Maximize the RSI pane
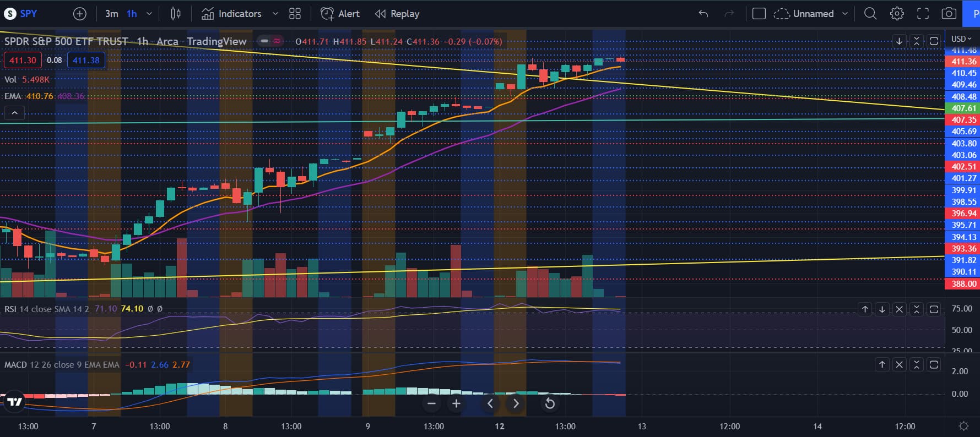The width and height of the screenshot is (980, 437). point(934,309)
